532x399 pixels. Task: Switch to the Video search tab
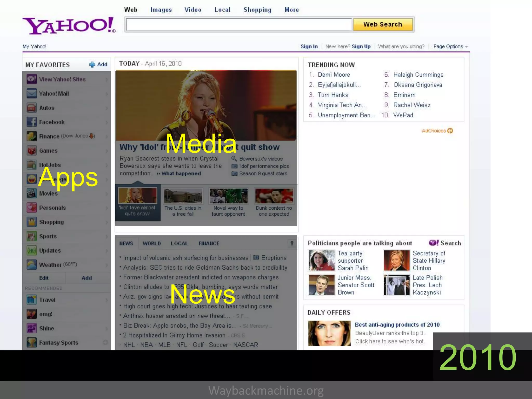[x=193, y=10]
